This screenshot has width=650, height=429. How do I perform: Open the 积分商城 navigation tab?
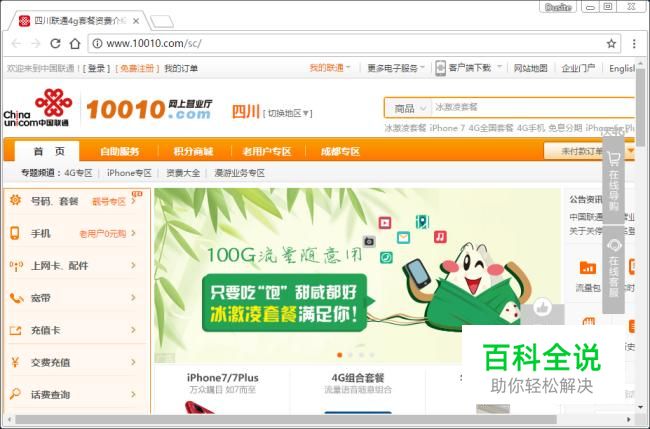pyautogui.click(x=193, y=151)
